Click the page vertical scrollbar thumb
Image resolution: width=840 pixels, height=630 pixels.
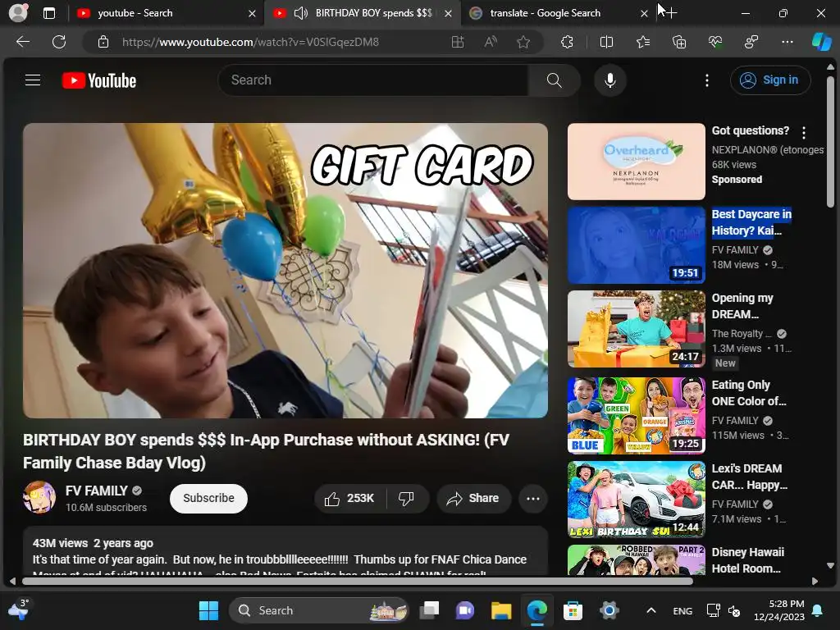pyautogui.click(x=830, y=141)
